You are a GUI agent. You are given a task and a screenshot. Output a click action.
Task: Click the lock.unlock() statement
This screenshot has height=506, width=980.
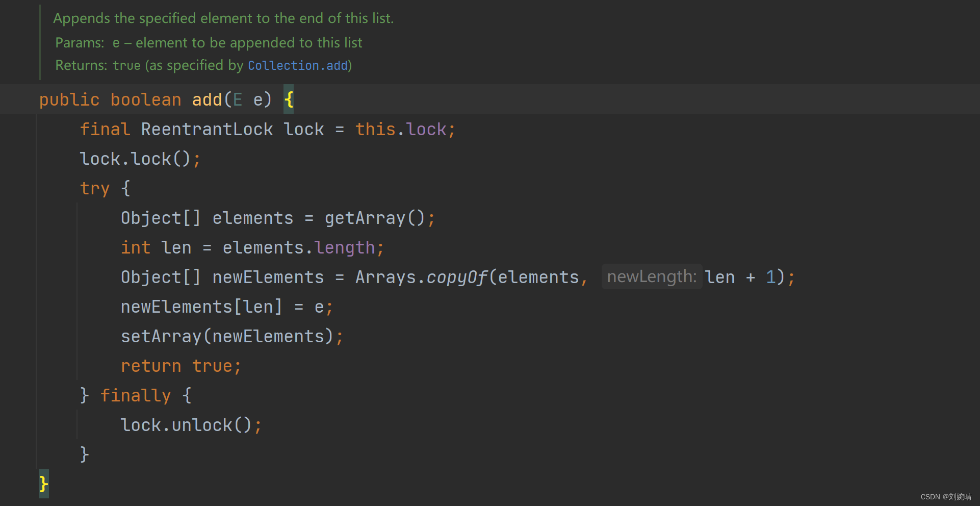click(191, 425)
